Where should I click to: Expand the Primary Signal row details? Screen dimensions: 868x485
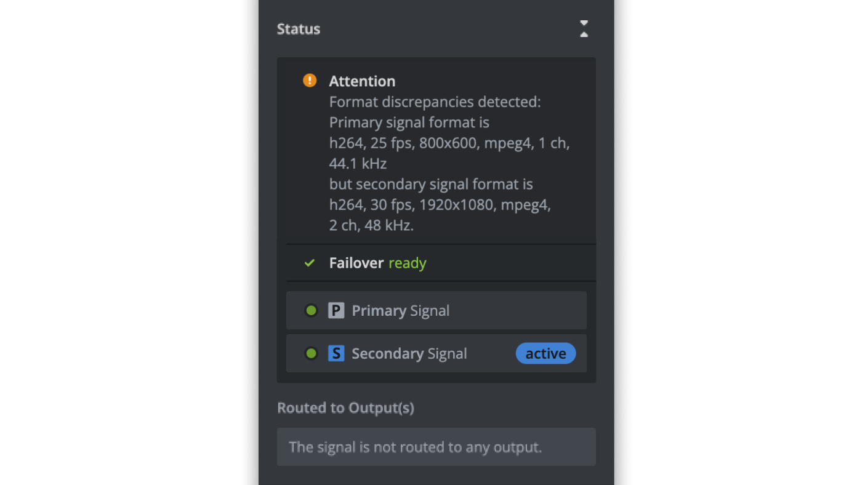point(436,310)
